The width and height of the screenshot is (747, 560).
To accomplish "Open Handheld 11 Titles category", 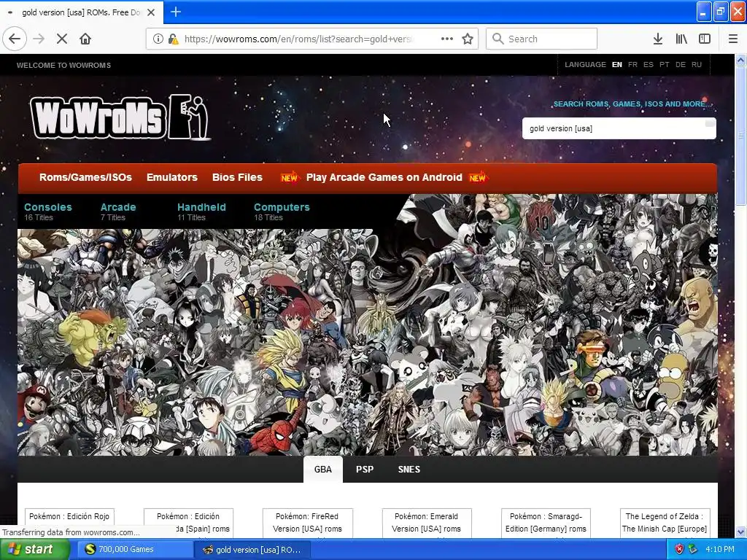I will point(201,211).
